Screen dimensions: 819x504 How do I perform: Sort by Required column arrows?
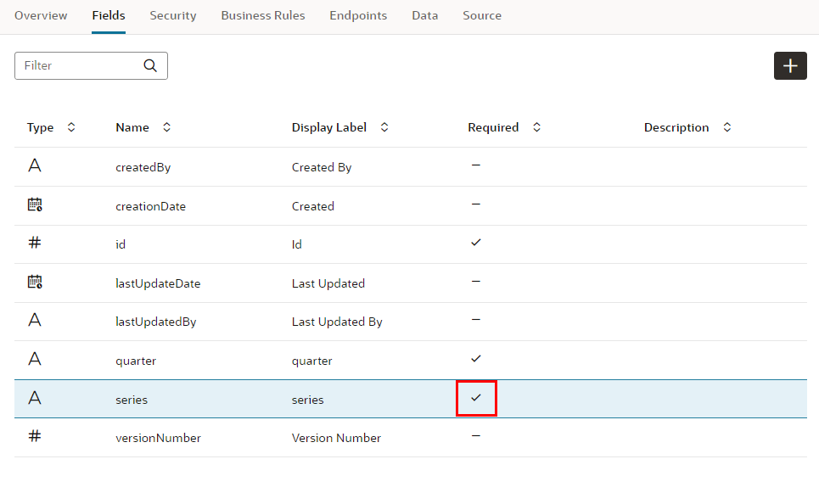pos(536,127)
